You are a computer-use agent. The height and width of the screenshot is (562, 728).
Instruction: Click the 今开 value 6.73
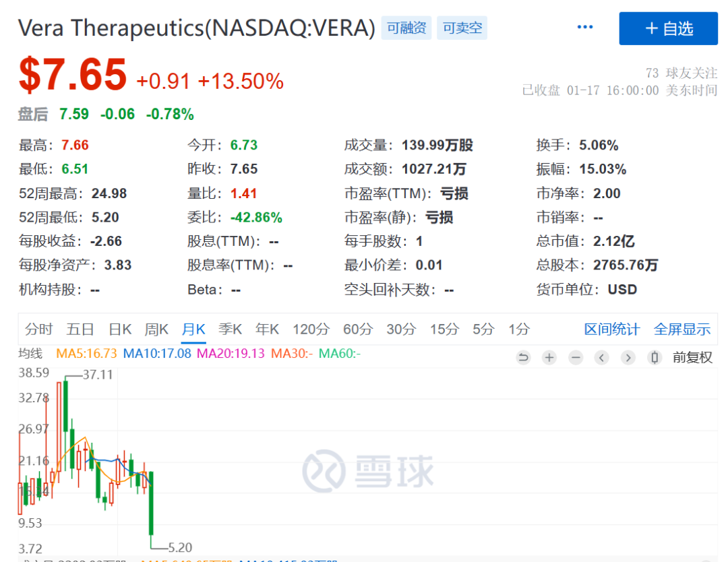(x=244, y=146)
